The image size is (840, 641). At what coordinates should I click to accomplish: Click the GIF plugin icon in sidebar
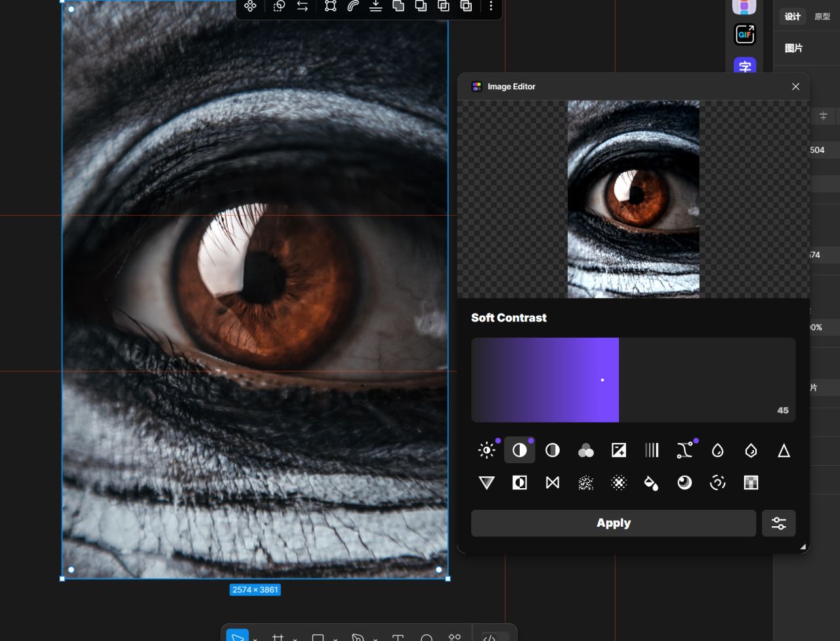point(745,34)
